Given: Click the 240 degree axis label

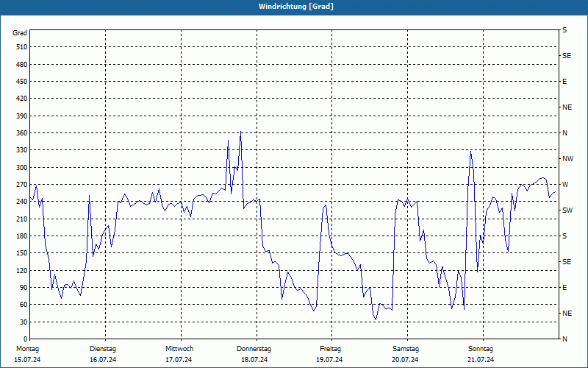Looking at the screenshot, I should 22,202.
